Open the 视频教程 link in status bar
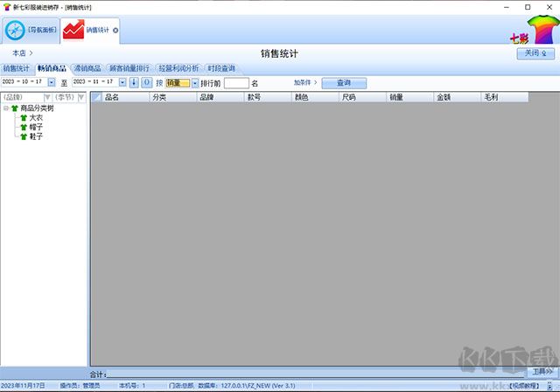Image resolution: width=560 pixels, height=392 pixels. coord(524,386)
